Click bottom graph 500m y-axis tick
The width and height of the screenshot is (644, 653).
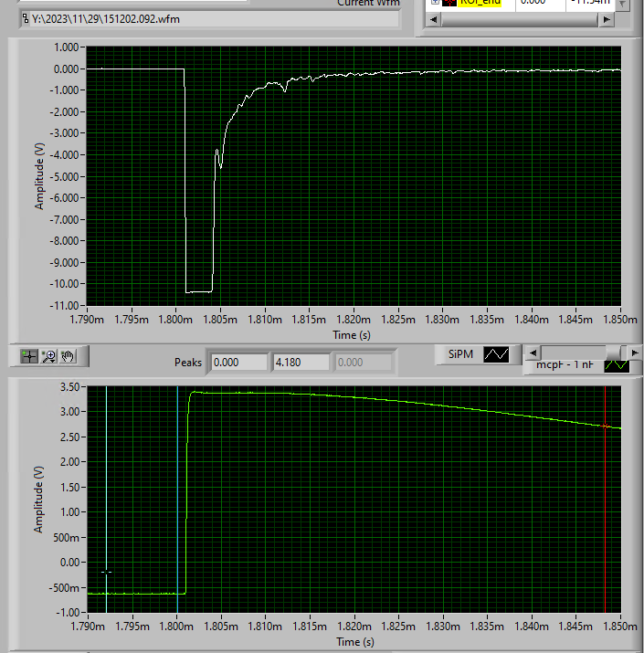click(67, 538)
